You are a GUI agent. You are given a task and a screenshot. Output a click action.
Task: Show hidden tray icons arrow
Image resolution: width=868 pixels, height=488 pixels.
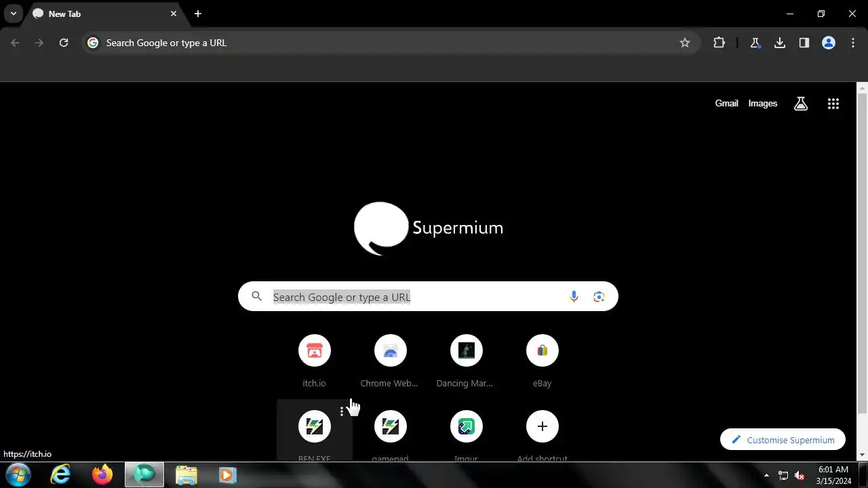click(x=766, y=475)
